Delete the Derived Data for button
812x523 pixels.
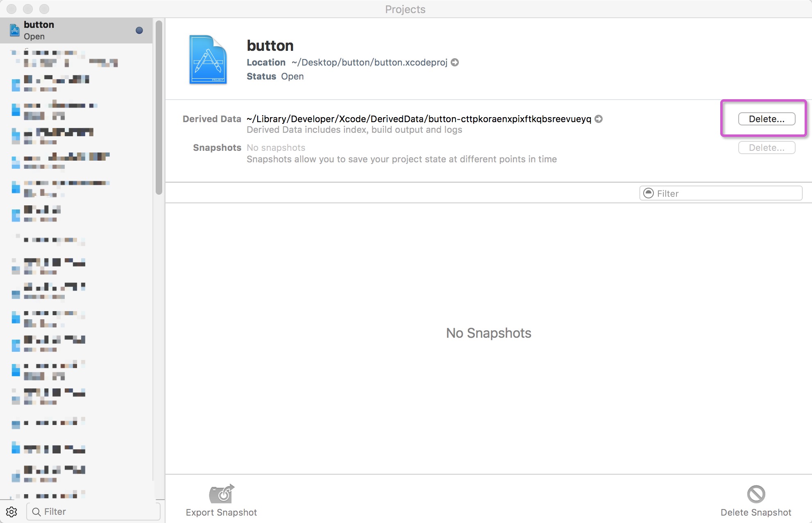pos(767,119)
